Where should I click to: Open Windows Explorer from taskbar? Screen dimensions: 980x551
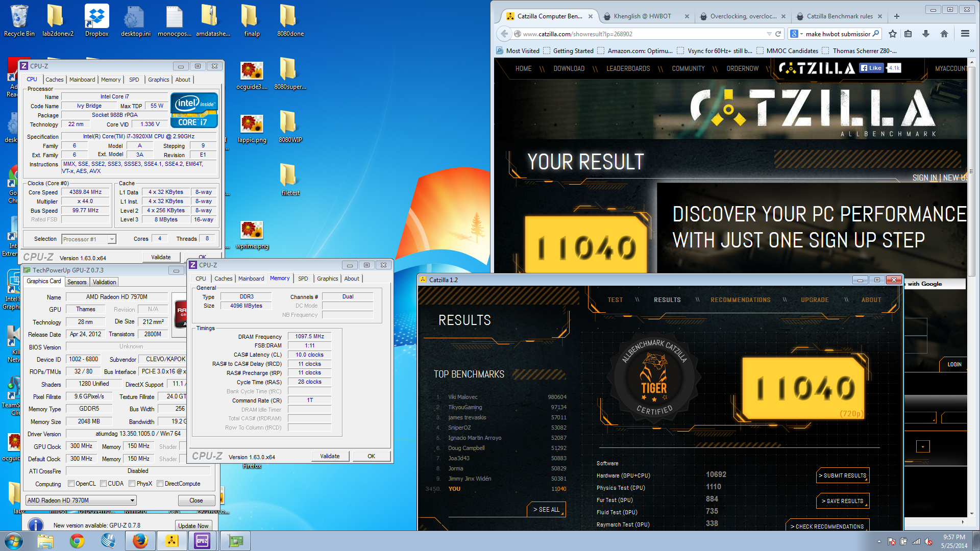[45, 541]
